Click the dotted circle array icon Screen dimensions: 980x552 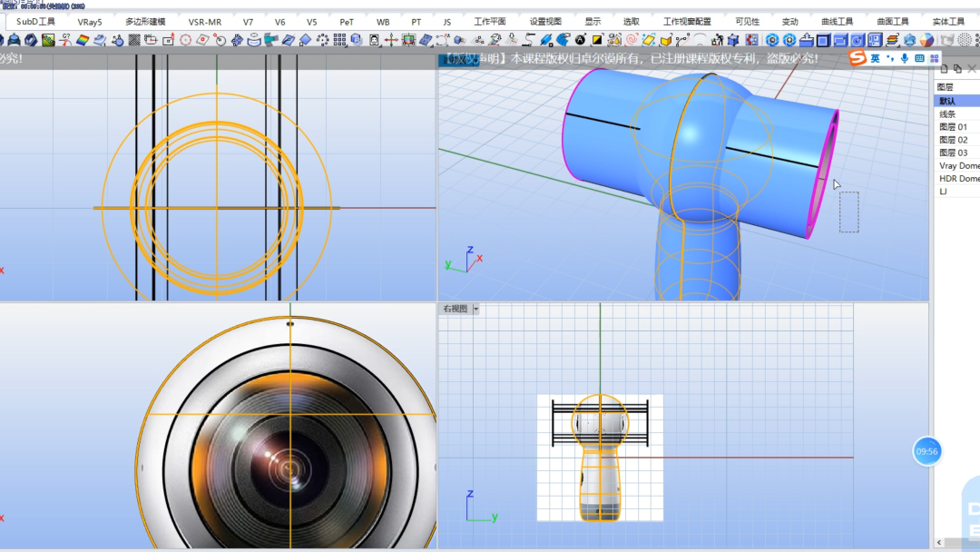pyautogui.click(x=322, y=40)
